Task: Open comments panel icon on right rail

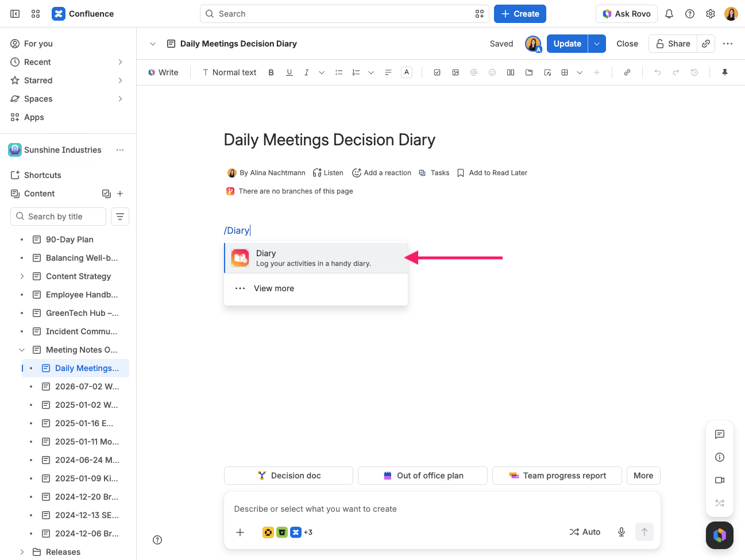Action: click(x=720, y=434)
